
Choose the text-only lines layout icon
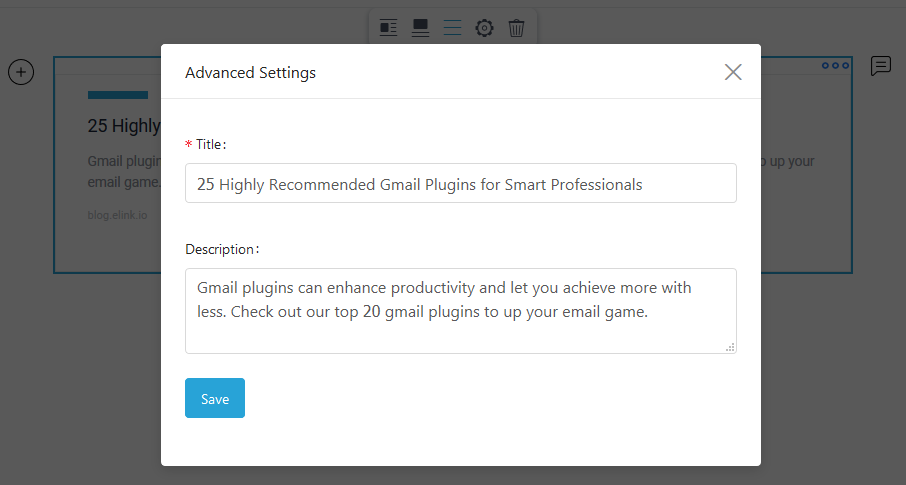[x=452, y=28]
